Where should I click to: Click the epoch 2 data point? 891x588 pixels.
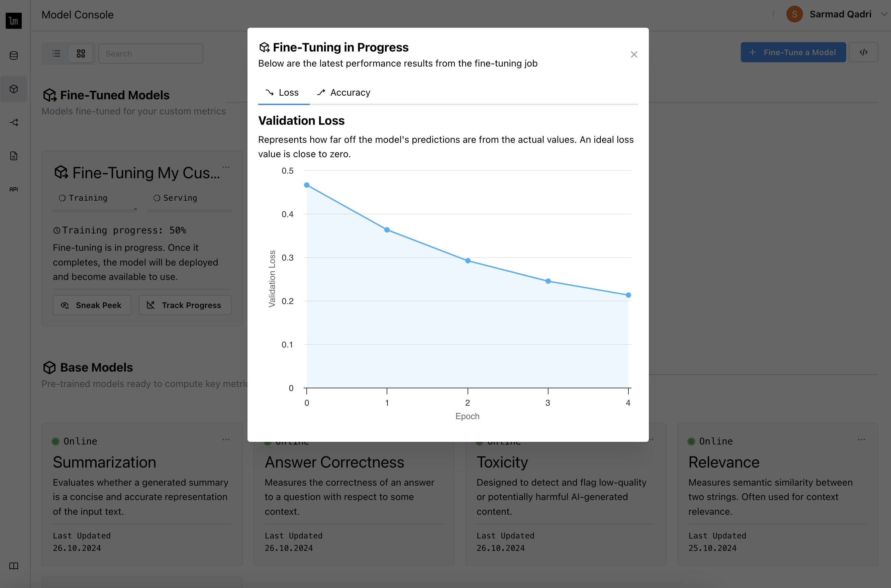coord(468,261)
